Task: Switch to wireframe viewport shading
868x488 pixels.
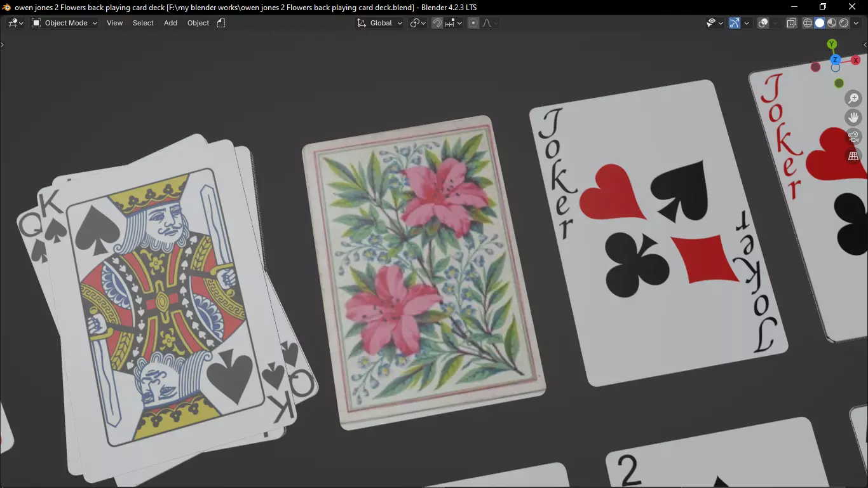Action: [x=808, y=23]
